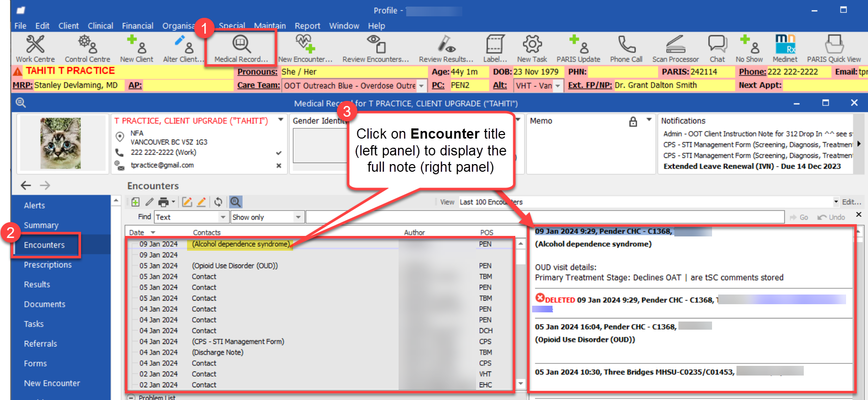Toggle the Memo lock icon
Image resolution: width=868 pixels, height=400 pixels.
[633, 121]
